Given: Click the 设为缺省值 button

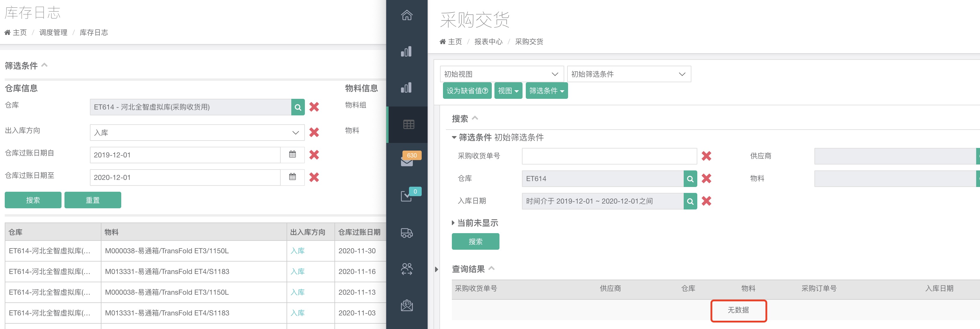Looking at the screenshot, I should 467,91.
